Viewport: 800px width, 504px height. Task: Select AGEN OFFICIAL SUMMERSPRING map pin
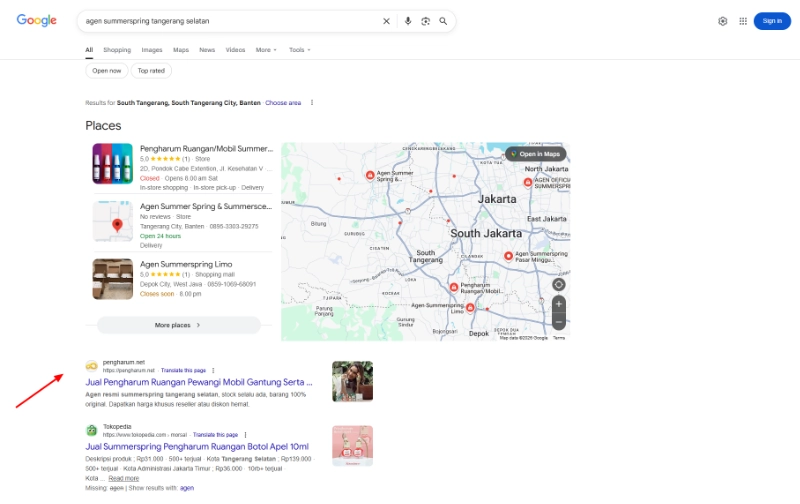(528, 182)
